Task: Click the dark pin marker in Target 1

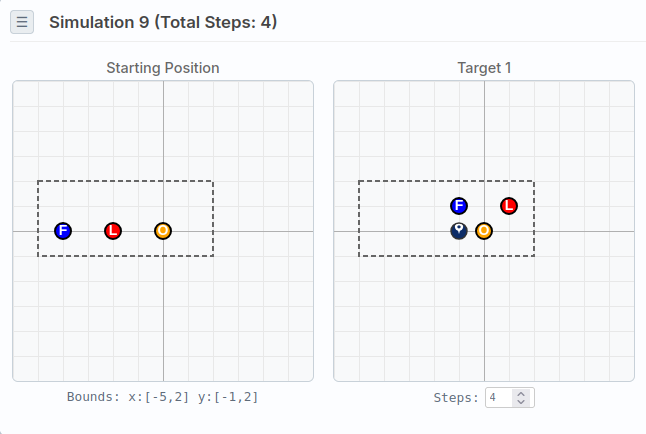Action: [x=459, y=231]
